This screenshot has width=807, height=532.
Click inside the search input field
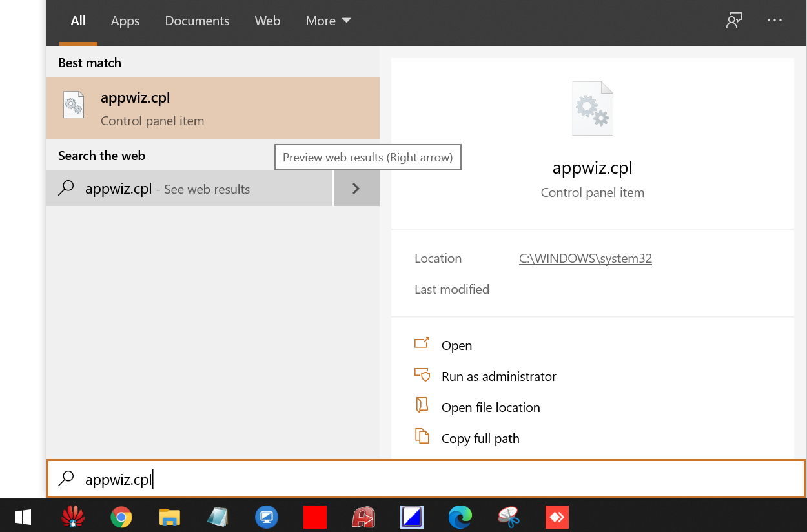[x=258, y=478]
